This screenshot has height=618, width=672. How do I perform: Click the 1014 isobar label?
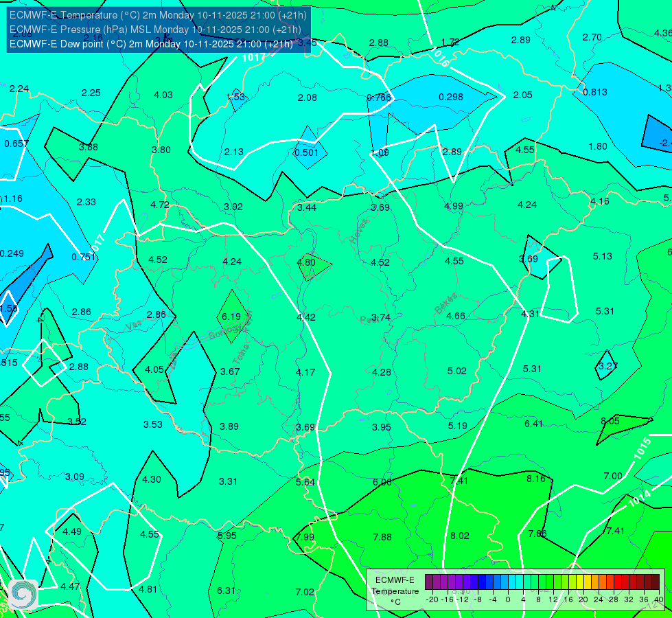pyautogui.click(x=639, y=499)
